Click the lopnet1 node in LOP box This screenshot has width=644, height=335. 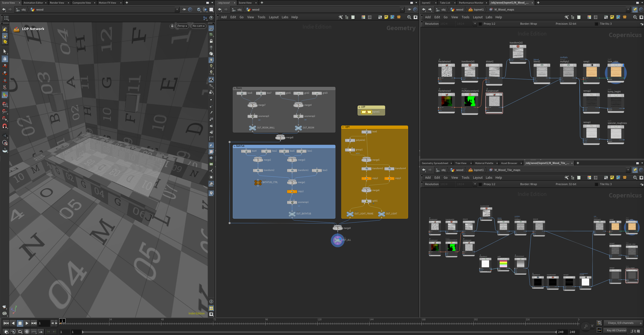[x=366, y=112]
